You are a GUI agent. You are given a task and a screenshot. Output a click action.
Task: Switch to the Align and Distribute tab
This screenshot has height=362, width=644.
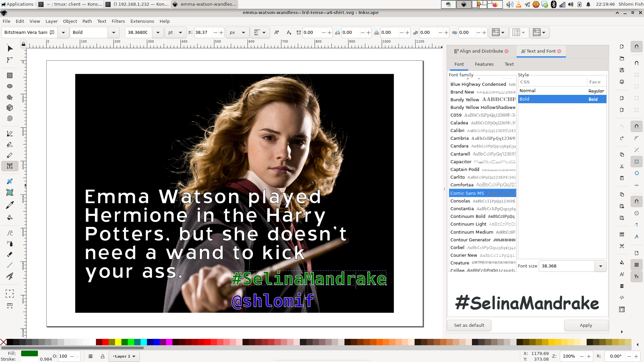[x=481, y=51]
